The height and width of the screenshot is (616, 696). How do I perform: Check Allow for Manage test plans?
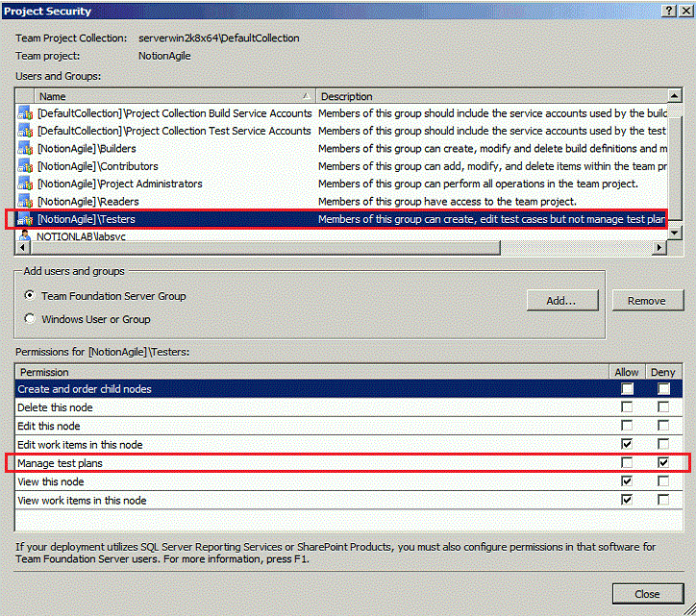627,462
